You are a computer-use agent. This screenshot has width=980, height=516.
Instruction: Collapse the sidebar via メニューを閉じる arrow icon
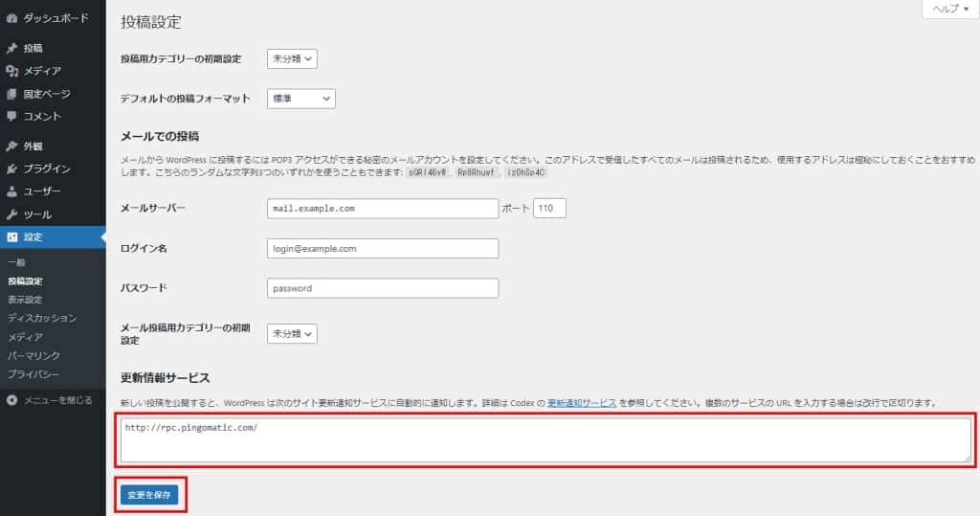(11, 399)
